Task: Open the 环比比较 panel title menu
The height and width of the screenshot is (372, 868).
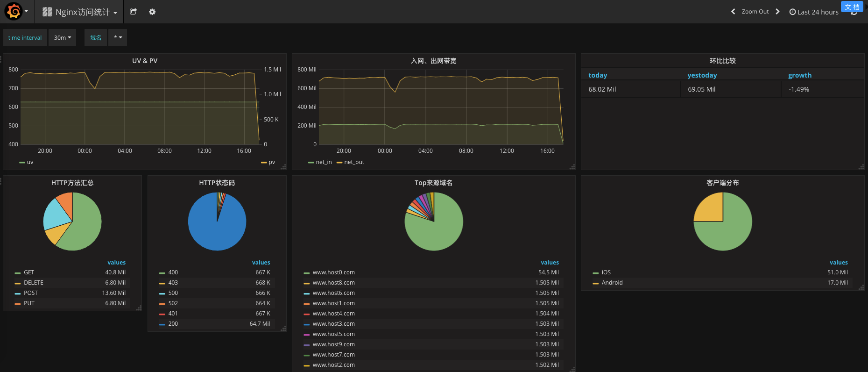Action: pos(723,61)
